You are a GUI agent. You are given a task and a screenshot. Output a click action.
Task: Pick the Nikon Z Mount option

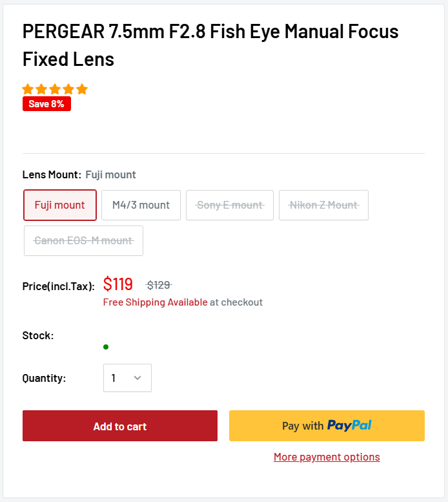coord(323,205)
